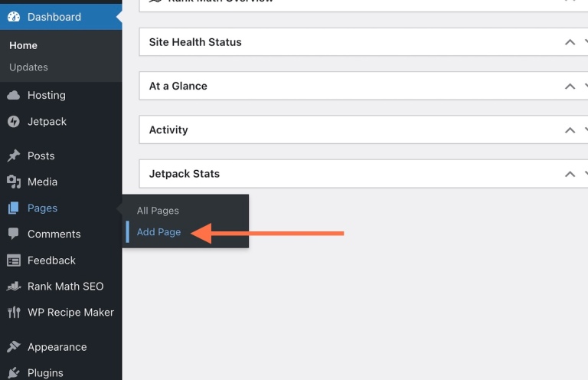Collapse the Activity widget
The height and width of the screenshot is (380, 588).
(570, 130)
